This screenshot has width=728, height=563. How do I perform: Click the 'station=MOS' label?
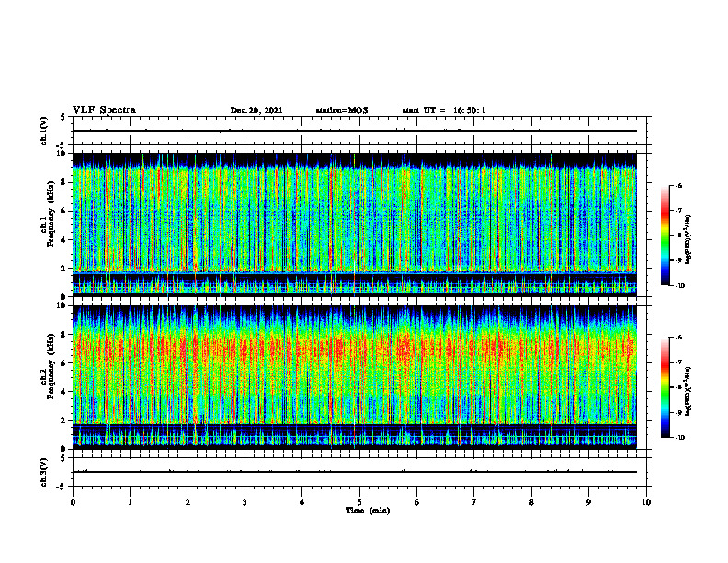coord(342,110)
